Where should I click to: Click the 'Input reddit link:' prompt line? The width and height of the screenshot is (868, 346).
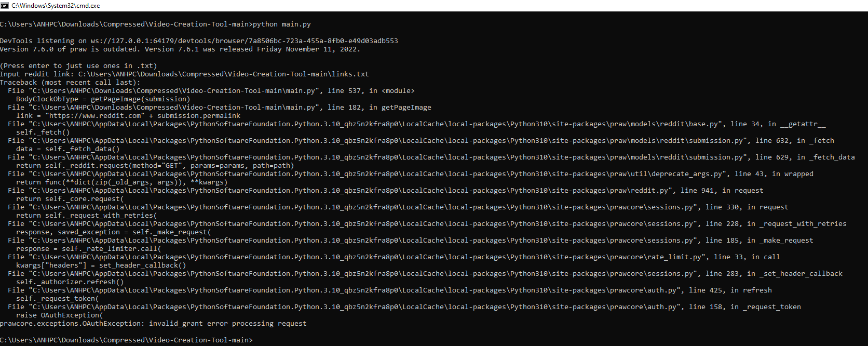[x=184, y=74]
